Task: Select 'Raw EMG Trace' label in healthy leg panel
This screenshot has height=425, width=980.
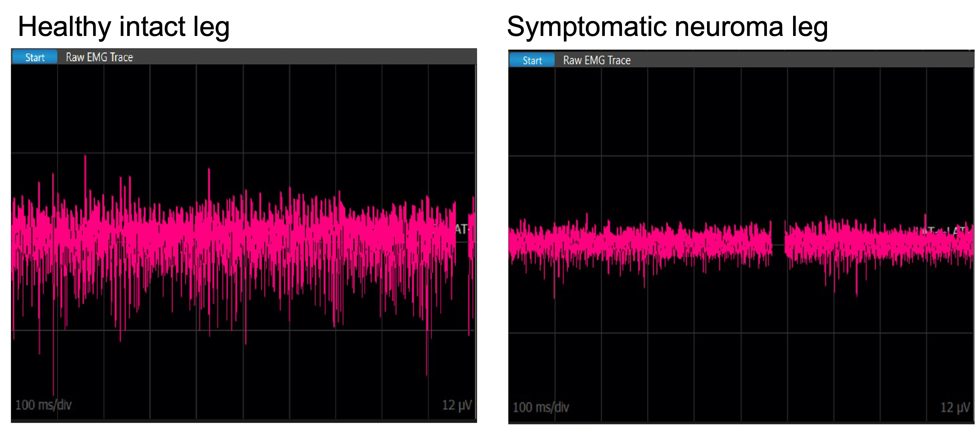Action: tap(99, 57)
